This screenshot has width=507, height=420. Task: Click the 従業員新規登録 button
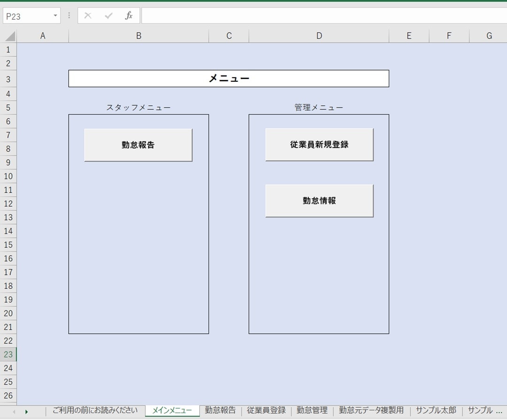click(x=320, y=145)
